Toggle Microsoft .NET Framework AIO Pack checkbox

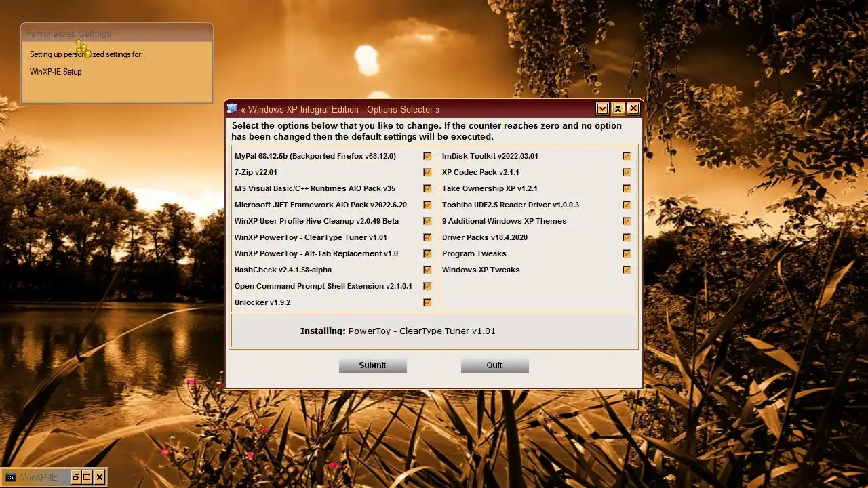(x=427, y=205)
